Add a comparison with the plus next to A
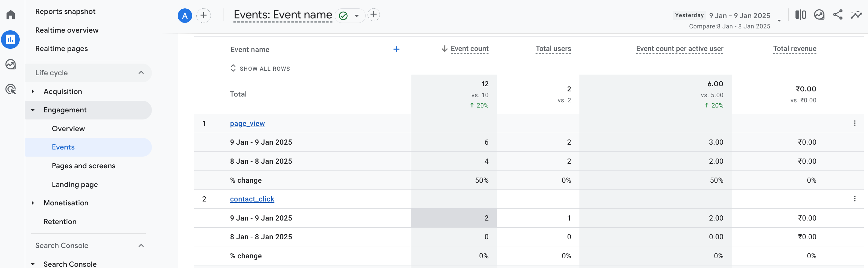Image resolution: width=868 pixels, height=268 pixels. coord(203,15)
